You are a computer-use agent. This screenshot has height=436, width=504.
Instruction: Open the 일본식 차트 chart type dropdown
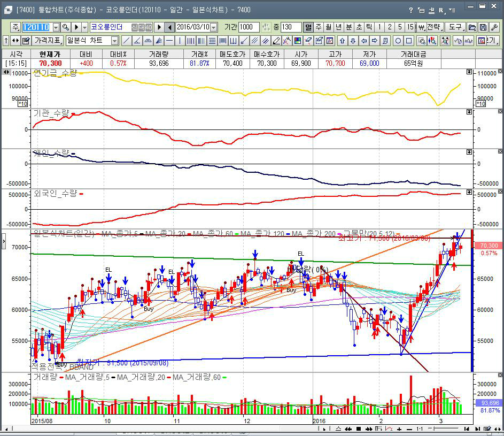114,41
